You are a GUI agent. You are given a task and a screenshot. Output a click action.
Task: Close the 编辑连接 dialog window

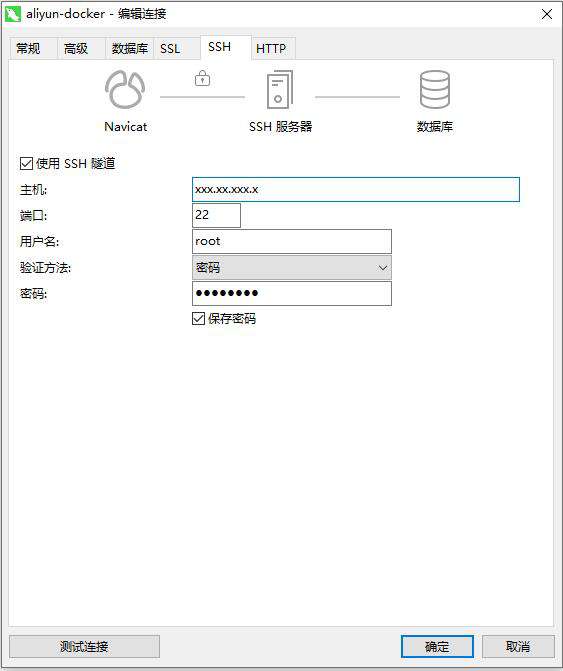click(x=547, y=14)
